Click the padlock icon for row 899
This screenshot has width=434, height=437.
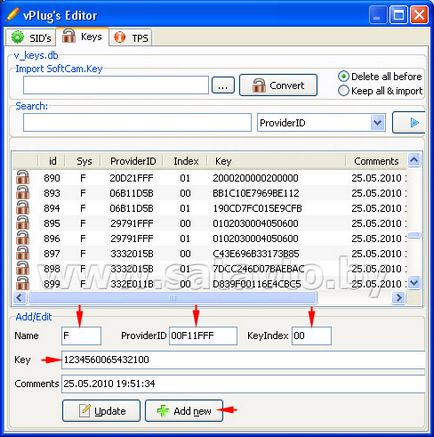coord(23,283)
